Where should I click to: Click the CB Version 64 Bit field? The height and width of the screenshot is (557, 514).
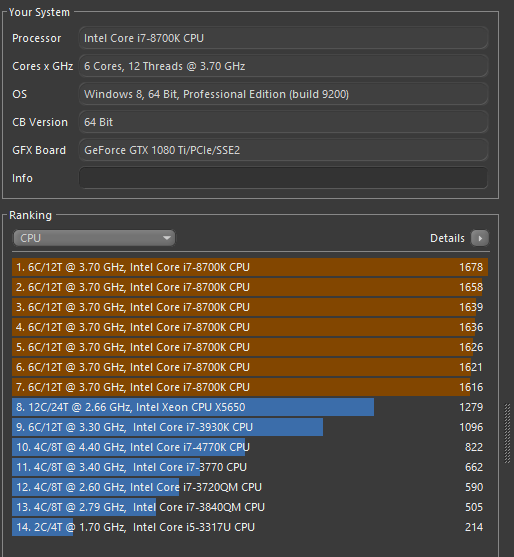[x=283, y=122]
